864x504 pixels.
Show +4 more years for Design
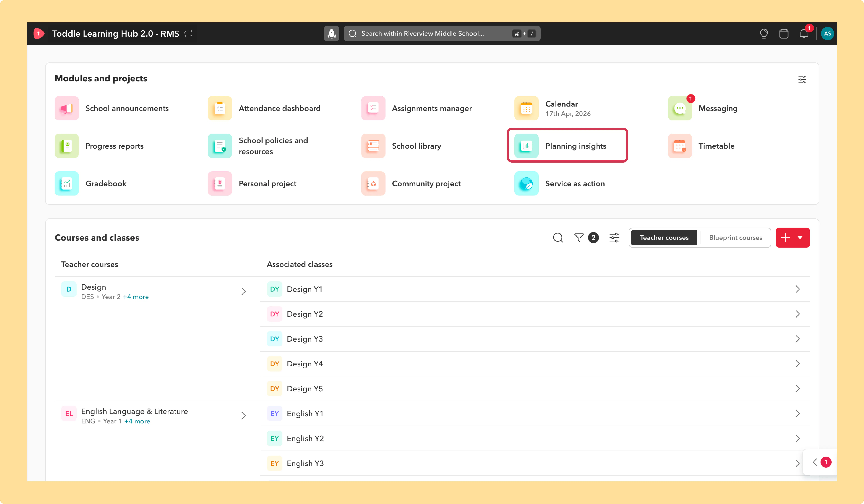pyautogui.click(x=136, y=297)
